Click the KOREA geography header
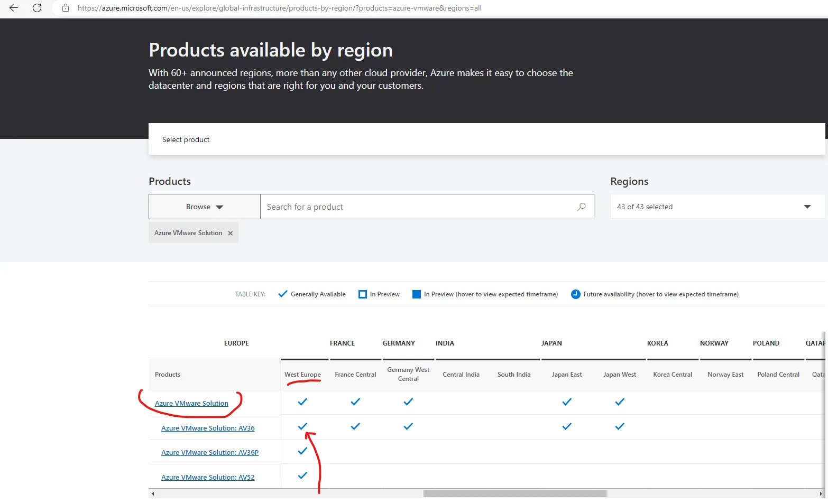Image resolution: width=828 pixels, height=504 pixels. pos(658,343)
